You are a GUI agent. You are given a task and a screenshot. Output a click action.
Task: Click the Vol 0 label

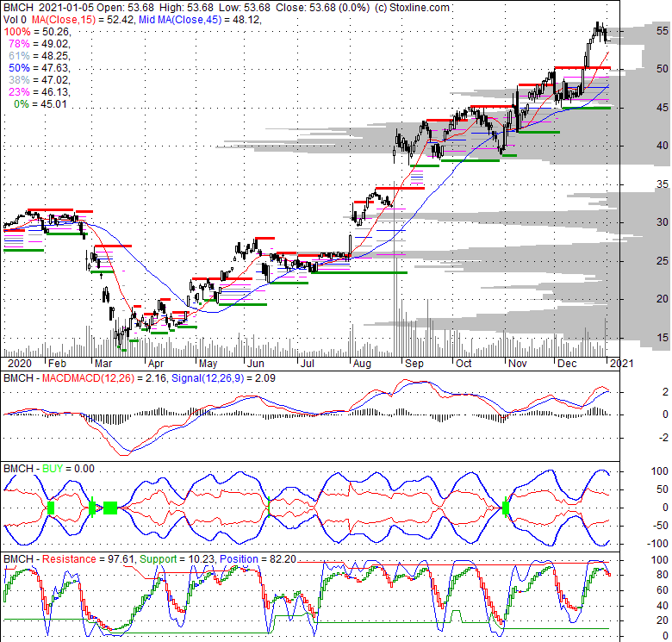[x=15, y=20]
